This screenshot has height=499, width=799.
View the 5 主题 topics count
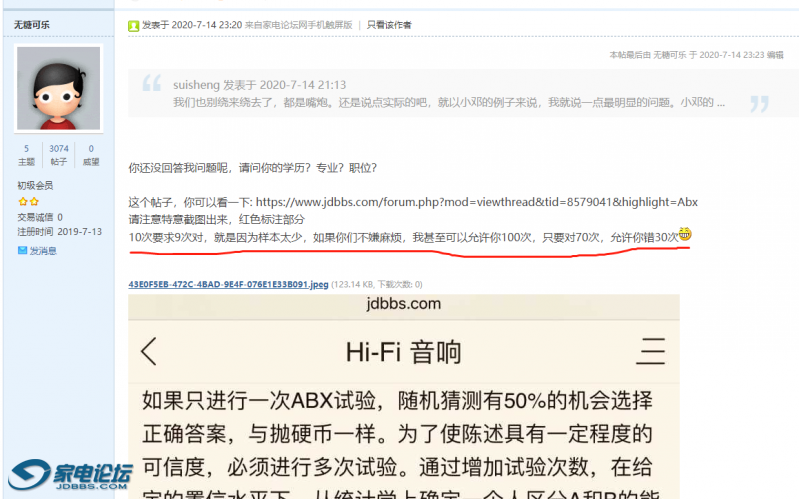tap(26, 155)
